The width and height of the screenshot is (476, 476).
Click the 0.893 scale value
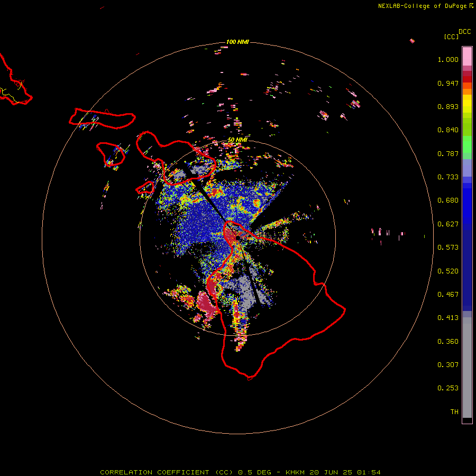(x=448, y=106)
